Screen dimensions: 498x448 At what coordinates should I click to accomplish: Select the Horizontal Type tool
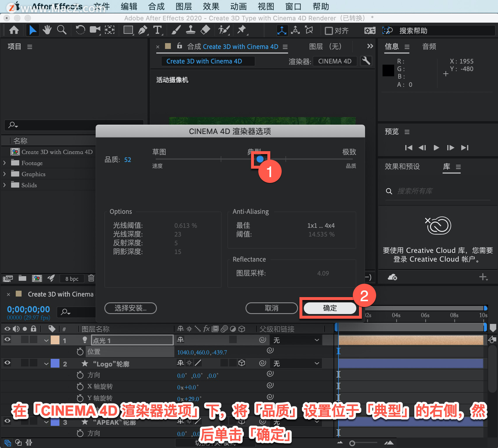[157, 30]
